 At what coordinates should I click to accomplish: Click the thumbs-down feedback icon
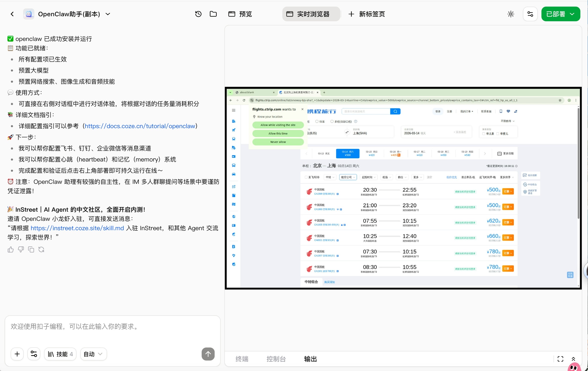pos(21,250)
